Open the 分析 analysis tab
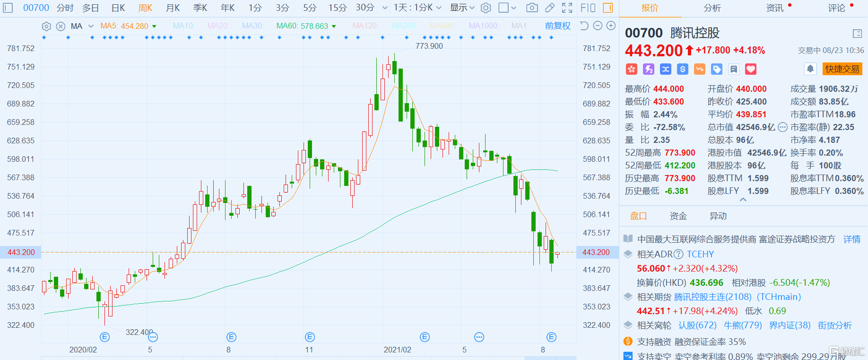 [x=712, y=8]
